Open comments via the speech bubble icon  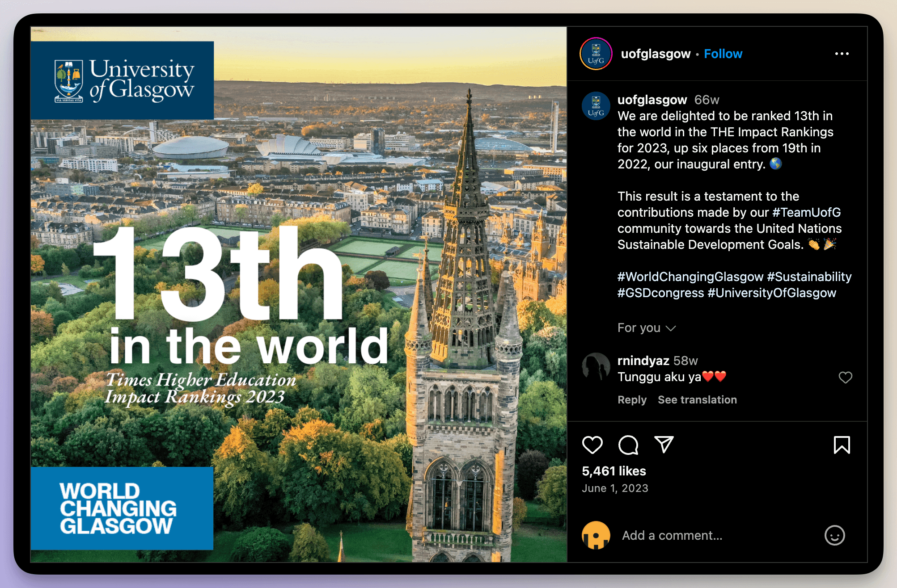point(628,445)
